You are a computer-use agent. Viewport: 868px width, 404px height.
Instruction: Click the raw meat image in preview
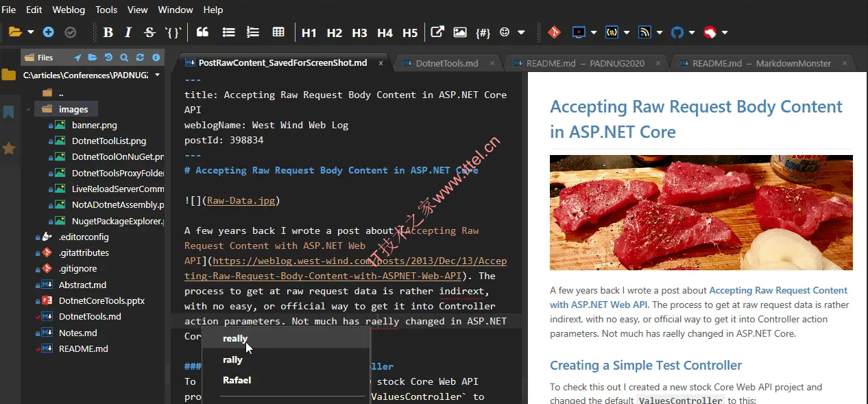(x=701, y=212)
